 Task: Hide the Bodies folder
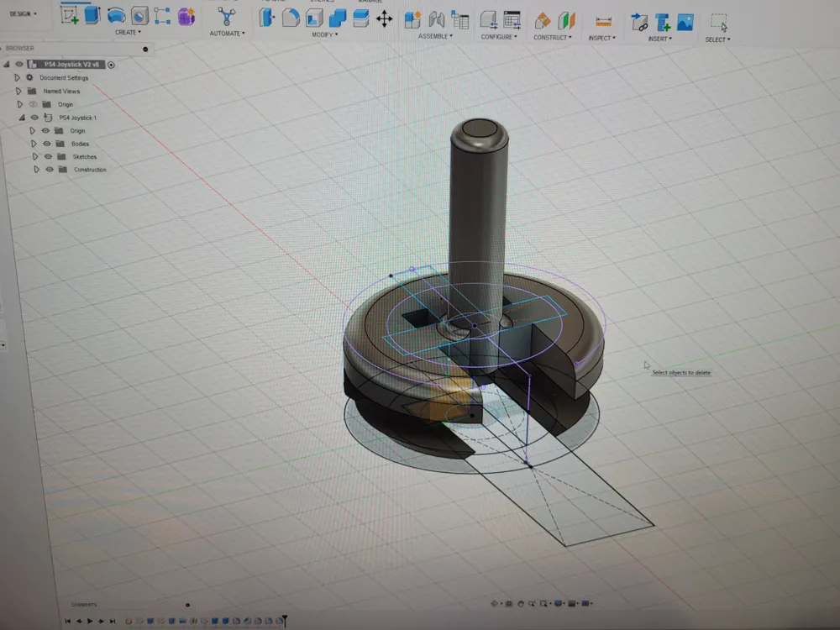point(47,144)
